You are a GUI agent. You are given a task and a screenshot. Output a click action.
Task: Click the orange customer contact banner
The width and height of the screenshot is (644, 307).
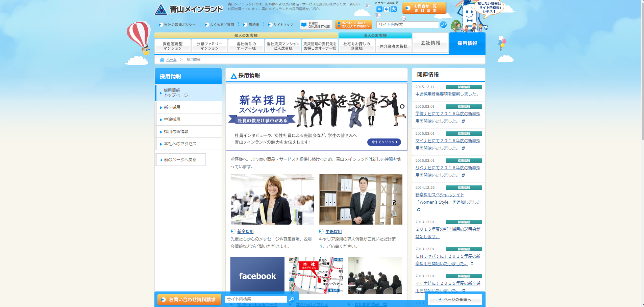coord(353,25)
